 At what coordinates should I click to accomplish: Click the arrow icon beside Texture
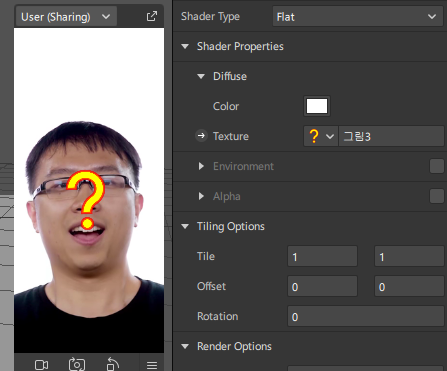pyautogui.click(x=201, y=136)
